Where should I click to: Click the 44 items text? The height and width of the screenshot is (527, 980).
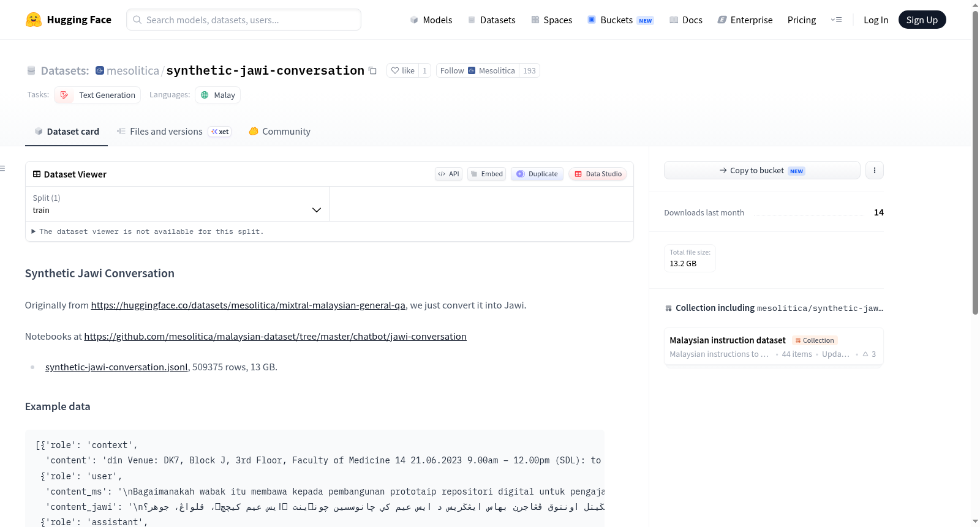797,354
